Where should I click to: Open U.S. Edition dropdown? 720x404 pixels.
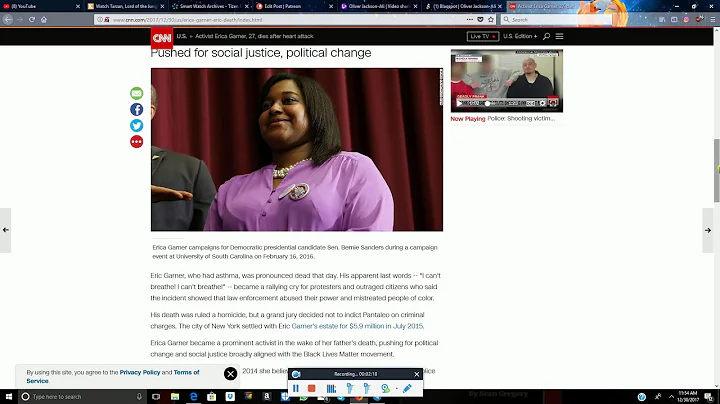tap(520, 36)
